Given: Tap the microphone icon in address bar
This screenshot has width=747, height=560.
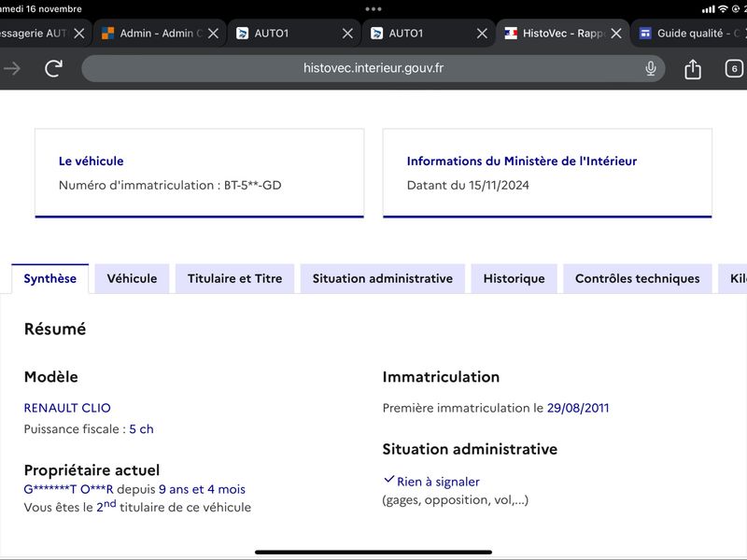Looking at the screenshot, I should pyautogui.click(x=650, y=68).
